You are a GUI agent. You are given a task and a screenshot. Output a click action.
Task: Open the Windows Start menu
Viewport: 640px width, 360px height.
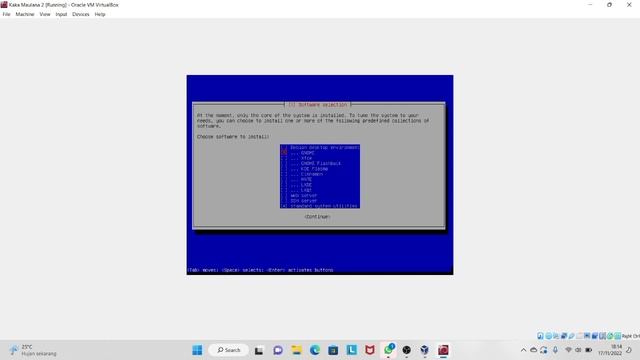pos(197,350)
